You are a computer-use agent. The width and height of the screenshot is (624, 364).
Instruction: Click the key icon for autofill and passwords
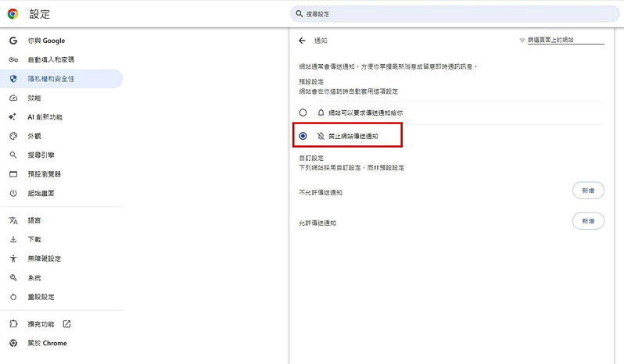click(13, 59)
